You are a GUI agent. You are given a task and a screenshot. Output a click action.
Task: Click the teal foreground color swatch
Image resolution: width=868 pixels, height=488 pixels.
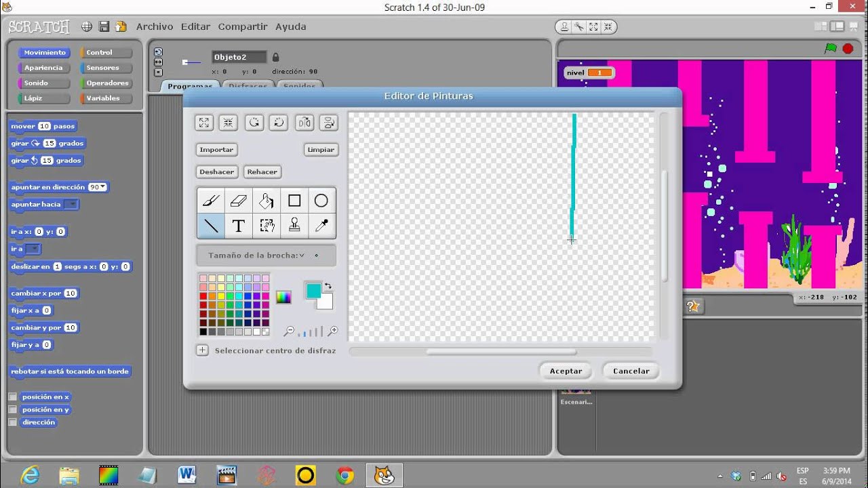pos(313,291)
